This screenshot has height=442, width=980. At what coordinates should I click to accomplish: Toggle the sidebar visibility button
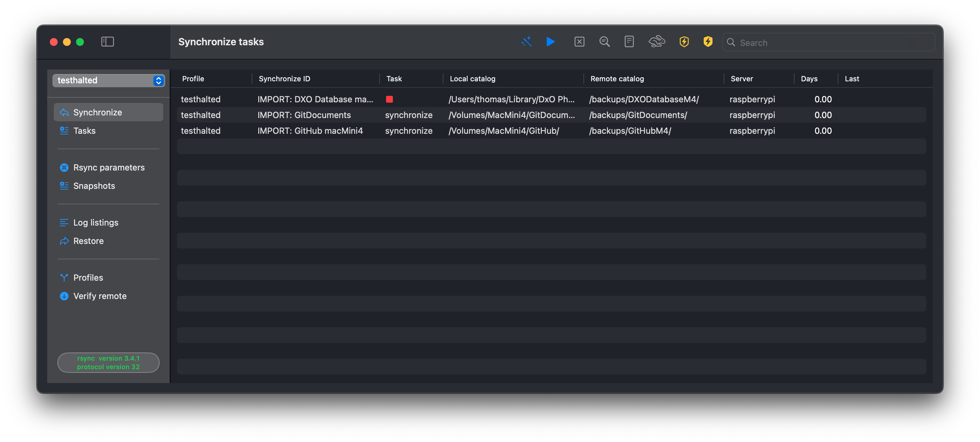[107, 42]
